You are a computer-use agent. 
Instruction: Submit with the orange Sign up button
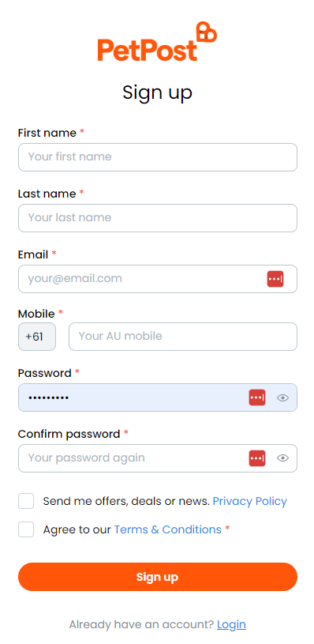pos(158,577)
